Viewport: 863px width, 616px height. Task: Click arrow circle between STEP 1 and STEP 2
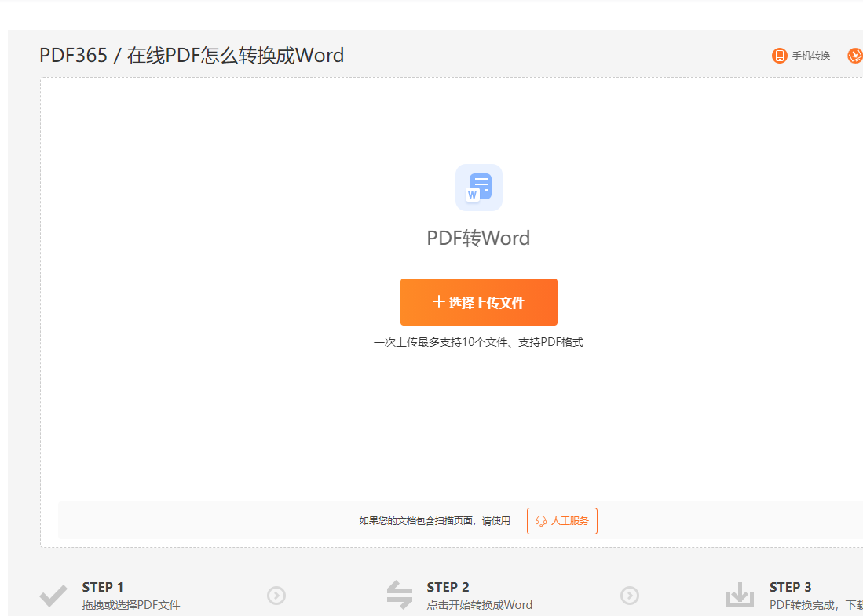276,595
